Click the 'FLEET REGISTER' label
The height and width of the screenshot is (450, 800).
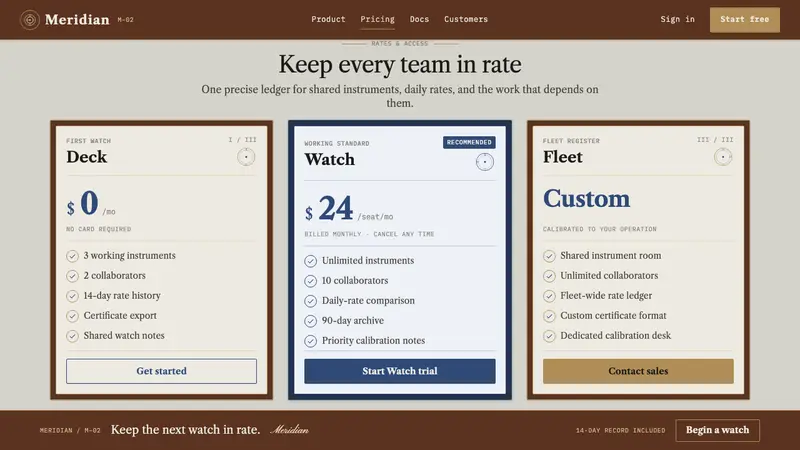tap(571, 141)
